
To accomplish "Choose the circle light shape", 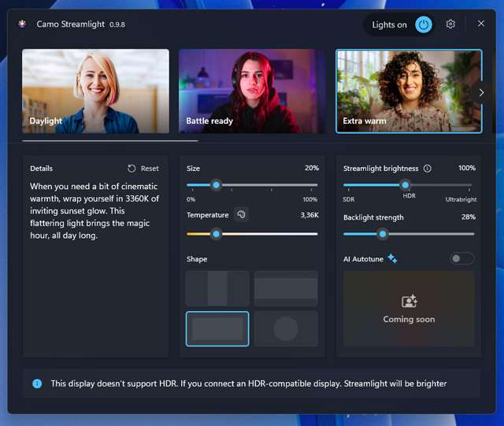I will 286,328.
